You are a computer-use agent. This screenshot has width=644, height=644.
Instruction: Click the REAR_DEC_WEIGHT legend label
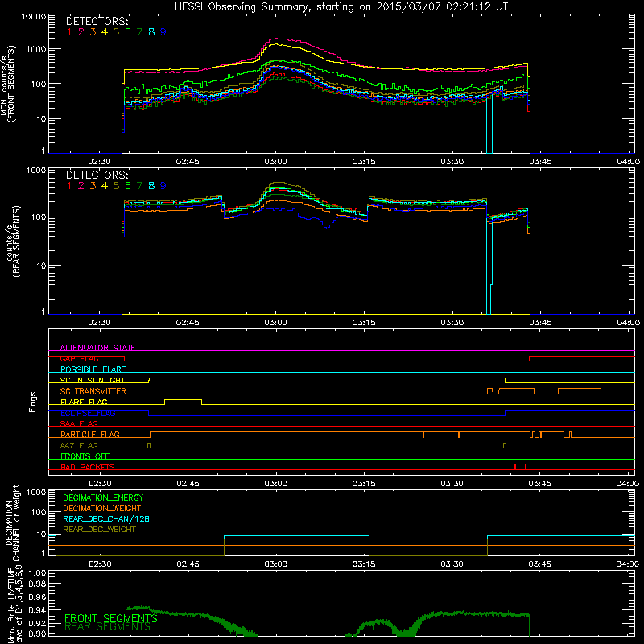point(99,530)
